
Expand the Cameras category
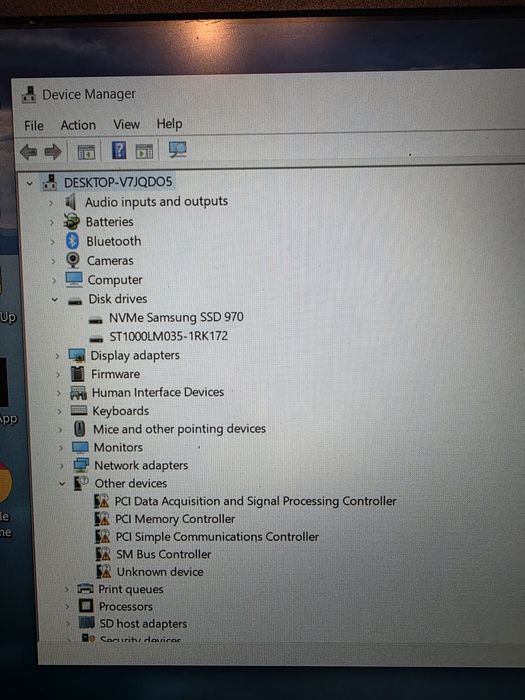[x=53, y=261]
